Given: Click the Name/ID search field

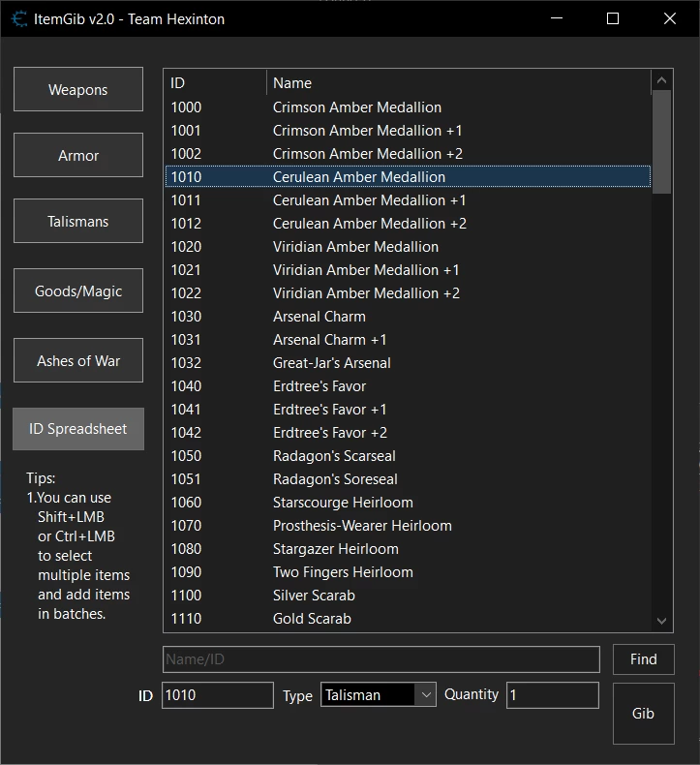Looking at the screenshot, I should pos(381,659).
